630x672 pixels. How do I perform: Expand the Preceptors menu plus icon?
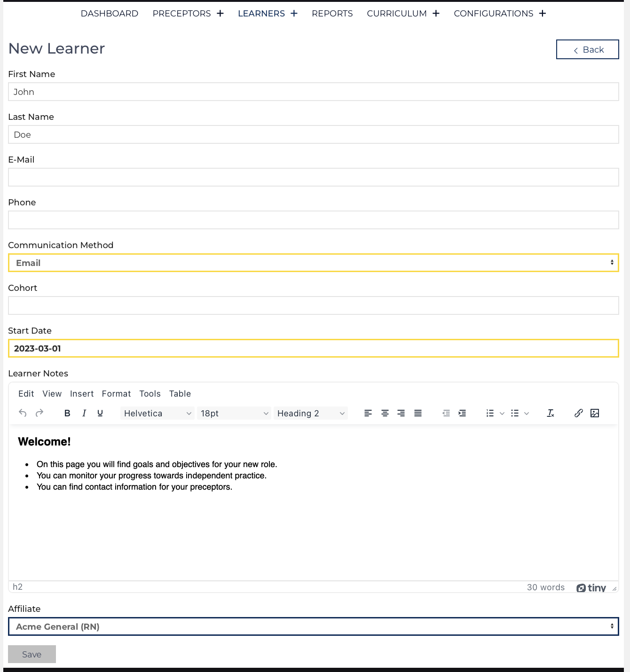[220, 14]
